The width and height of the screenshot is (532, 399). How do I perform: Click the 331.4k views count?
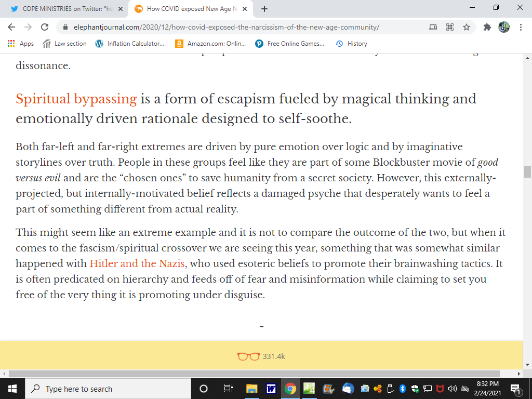[274, 356]
